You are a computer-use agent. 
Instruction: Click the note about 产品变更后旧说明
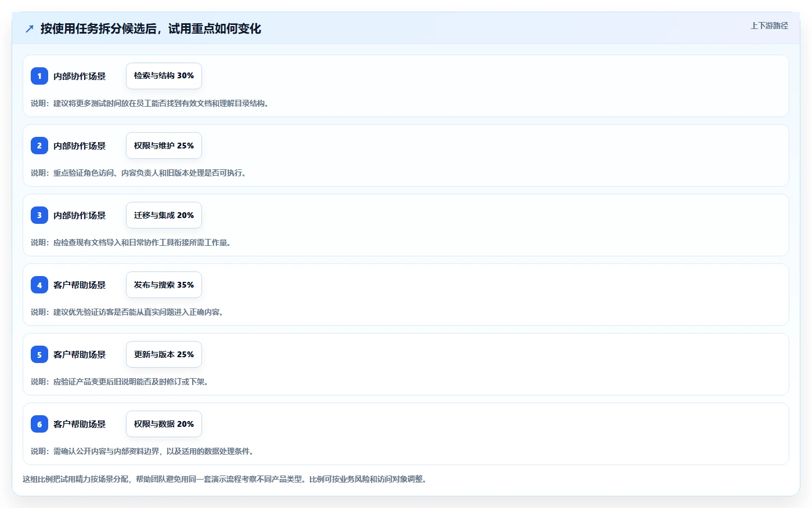(120, 382)
